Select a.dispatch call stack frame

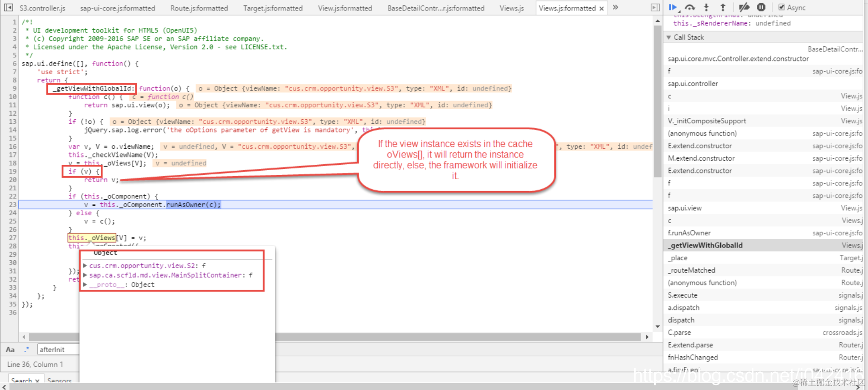click(x=764, y=308)
